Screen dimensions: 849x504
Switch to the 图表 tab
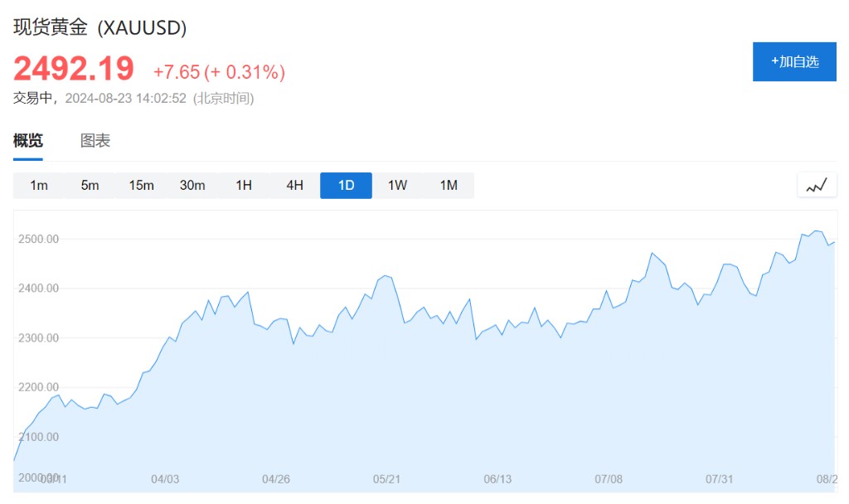coord(95,141)
